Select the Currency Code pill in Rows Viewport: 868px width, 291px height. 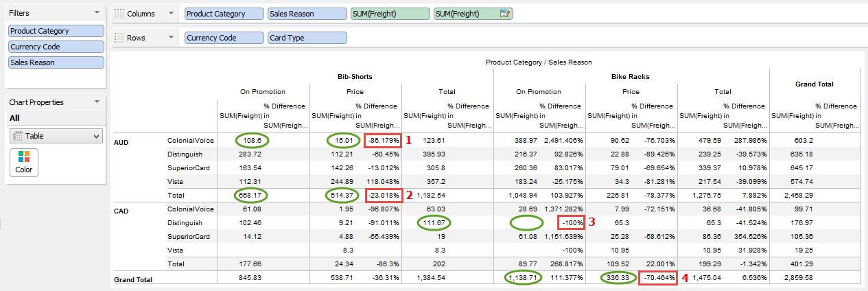point(224,38)
